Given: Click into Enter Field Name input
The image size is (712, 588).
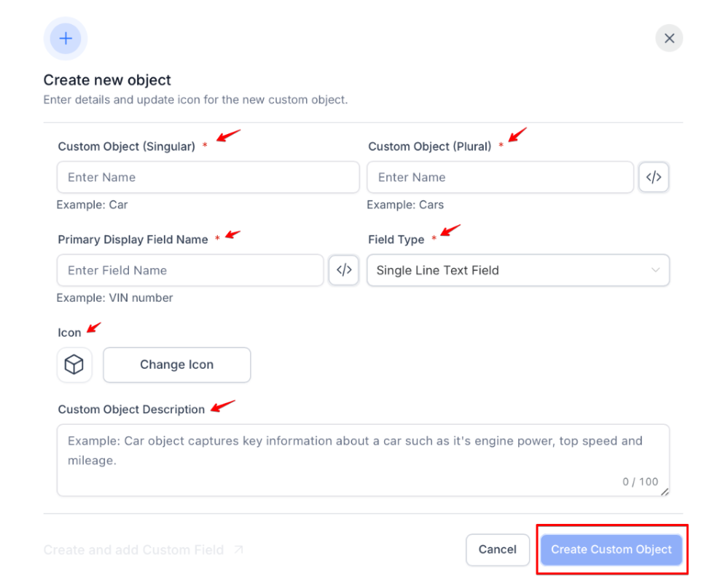Looking at the screenshot, I should (x=189, y=270).
